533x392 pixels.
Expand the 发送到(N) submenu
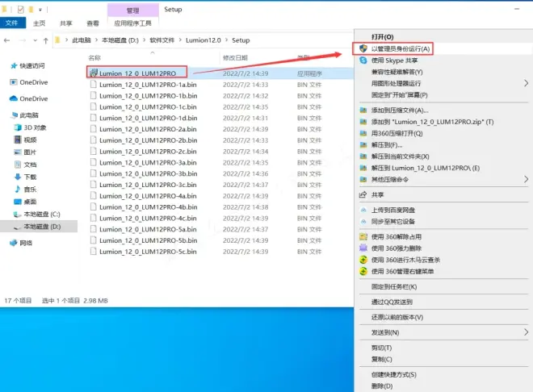(x=526, y=332)
